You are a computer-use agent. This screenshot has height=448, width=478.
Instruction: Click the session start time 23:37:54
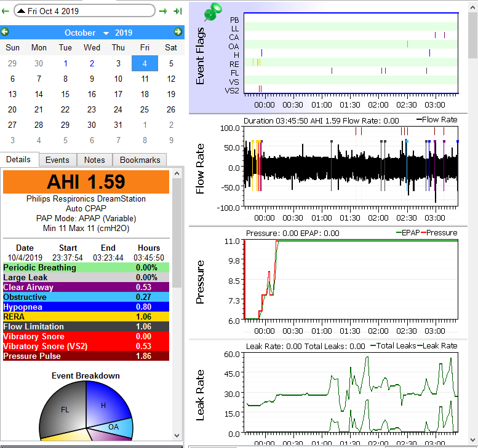click(68, 257)
